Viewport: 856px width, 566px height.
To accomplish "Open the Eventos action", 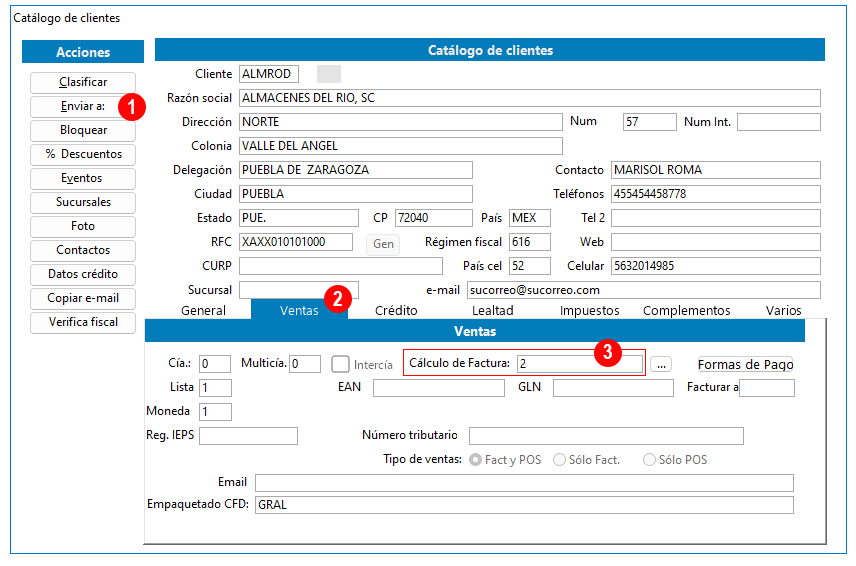I will point(83,178).
